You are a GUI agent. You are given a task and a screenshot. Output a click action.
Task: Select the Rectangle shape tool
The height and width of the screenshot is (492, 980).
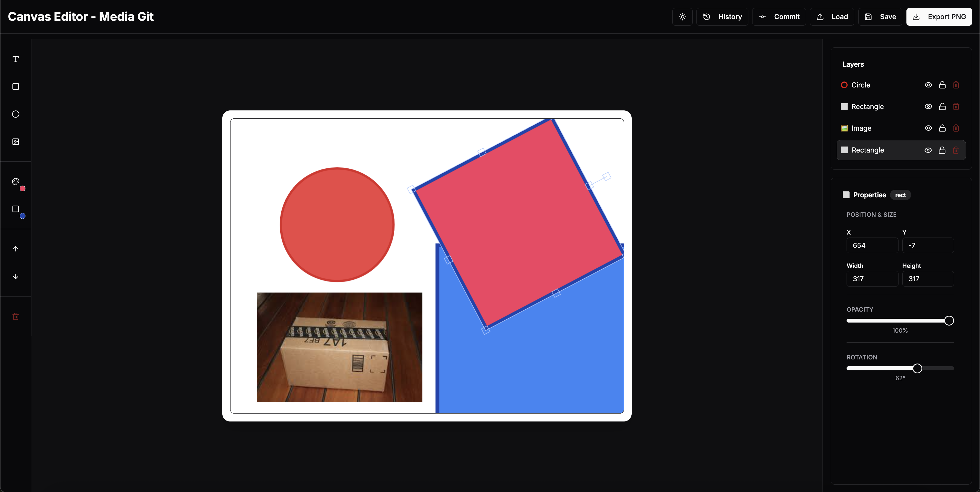(x=16, y=87)
